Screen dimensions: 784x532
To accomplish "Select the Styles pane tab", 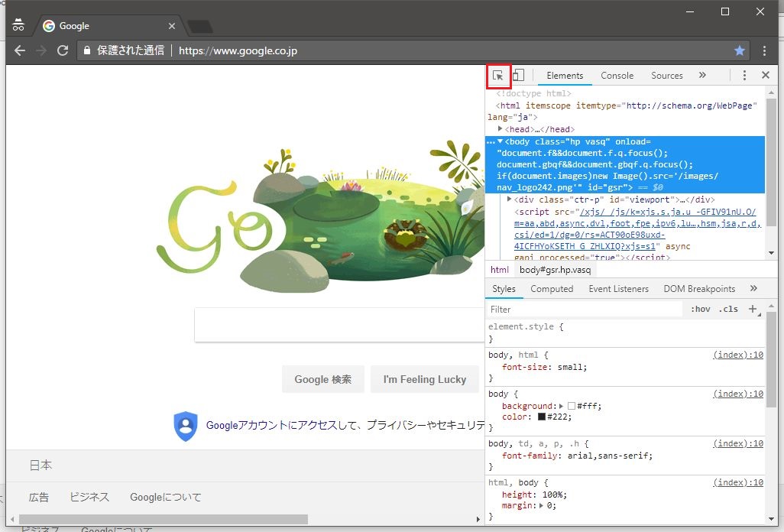I will point(504,288).
